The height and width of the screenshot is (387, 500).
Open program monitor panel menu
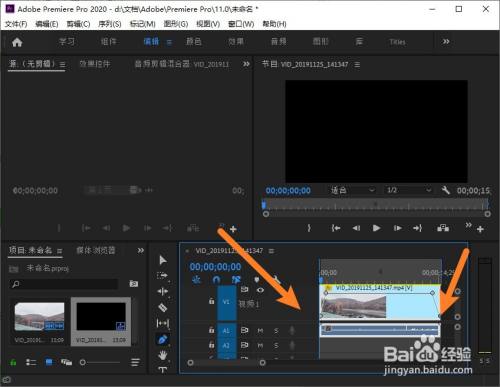[x=357, y=64]
